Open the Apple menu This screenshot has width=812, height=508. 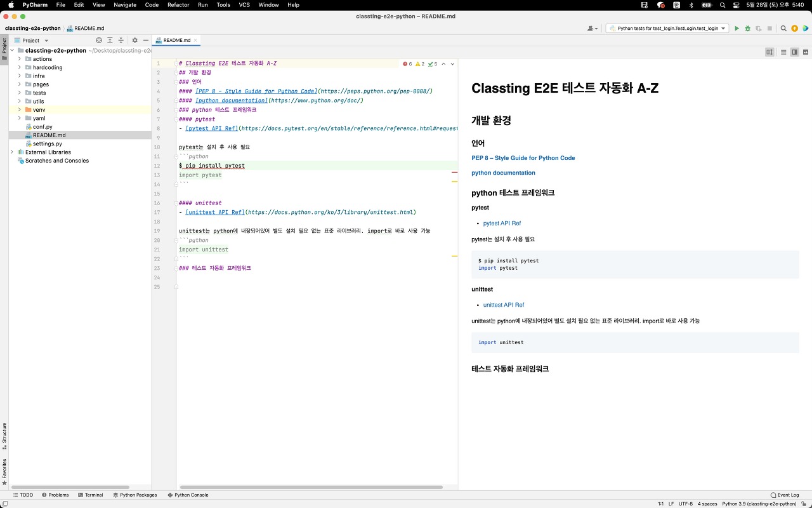tap(11, 4)
